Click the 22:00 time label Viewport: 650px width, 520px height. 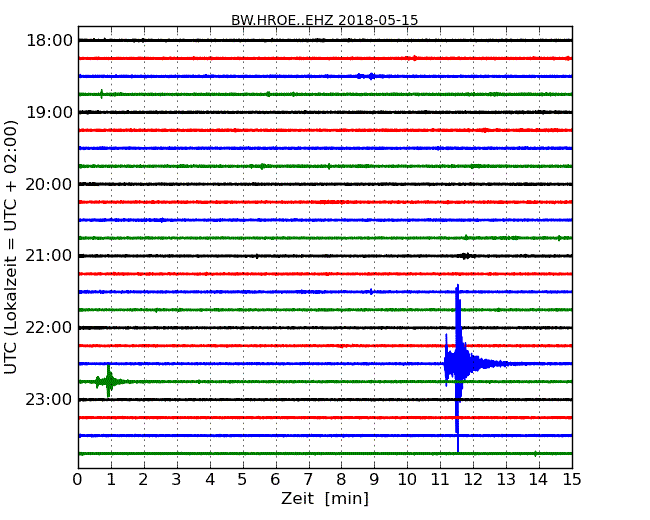coord(49,328)
